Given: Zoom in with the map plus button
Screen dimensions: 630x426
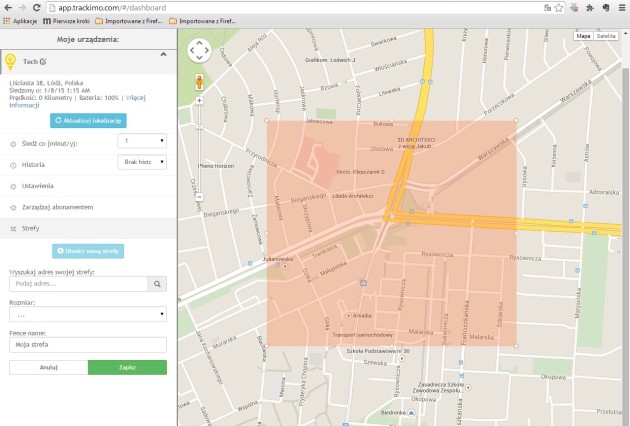Looking at the screenshot, I should [199, 101].
